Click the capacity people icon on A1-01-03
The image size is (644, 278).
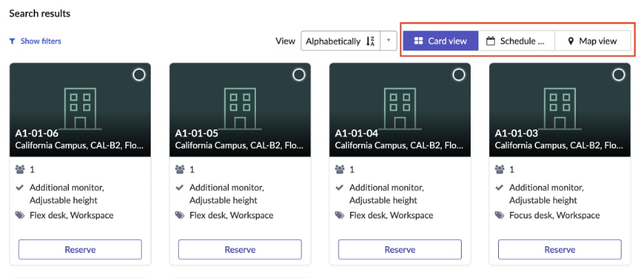pyautogui.click(x=500, y=169)
